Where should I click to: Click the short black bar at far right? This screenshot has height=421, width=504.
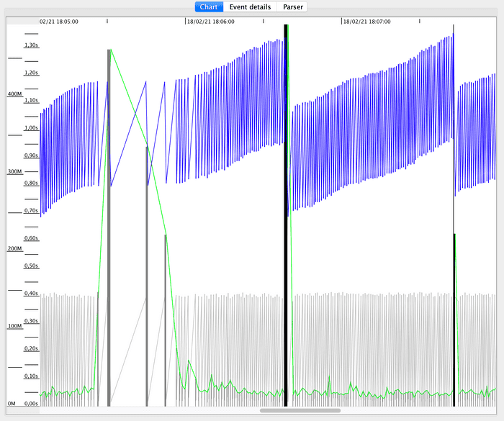(x=454, y=317)
